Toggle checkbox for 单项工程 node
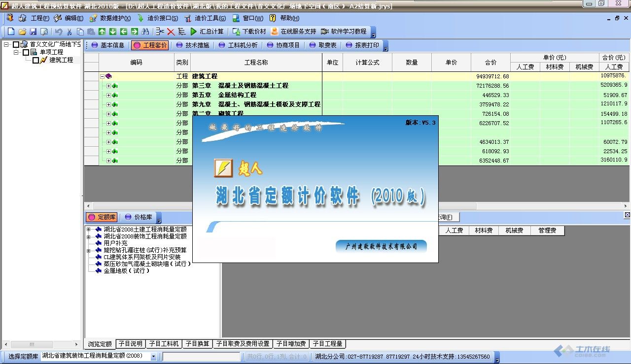 tap(26, 52)
